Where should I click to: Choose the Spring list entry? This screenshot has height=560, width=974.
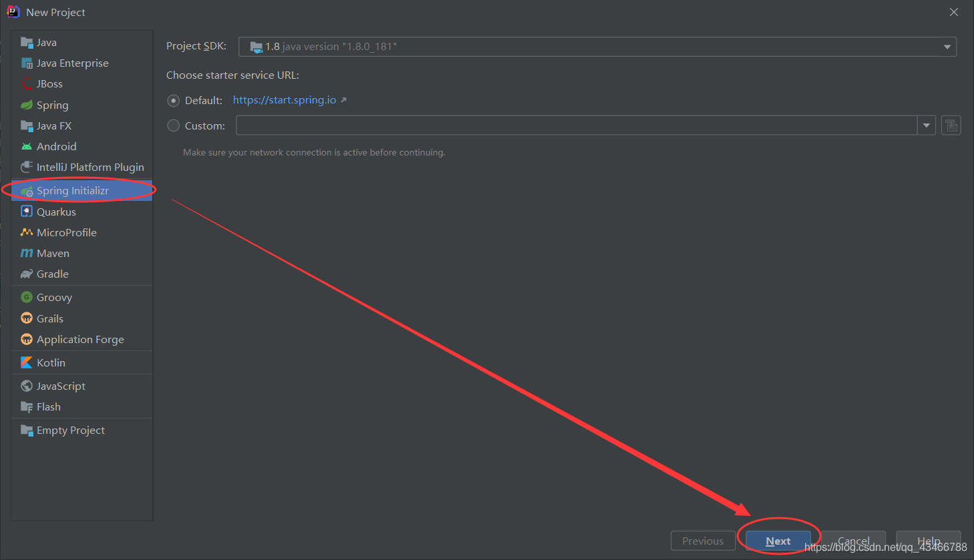(x=82, y=105)
